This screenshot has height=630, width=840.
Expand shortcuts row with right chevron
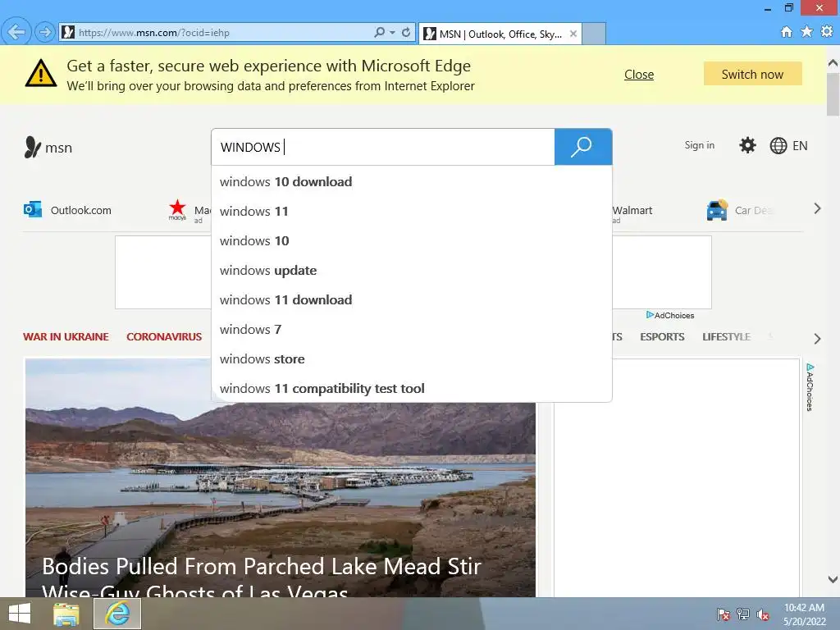[x=817, y=208]
